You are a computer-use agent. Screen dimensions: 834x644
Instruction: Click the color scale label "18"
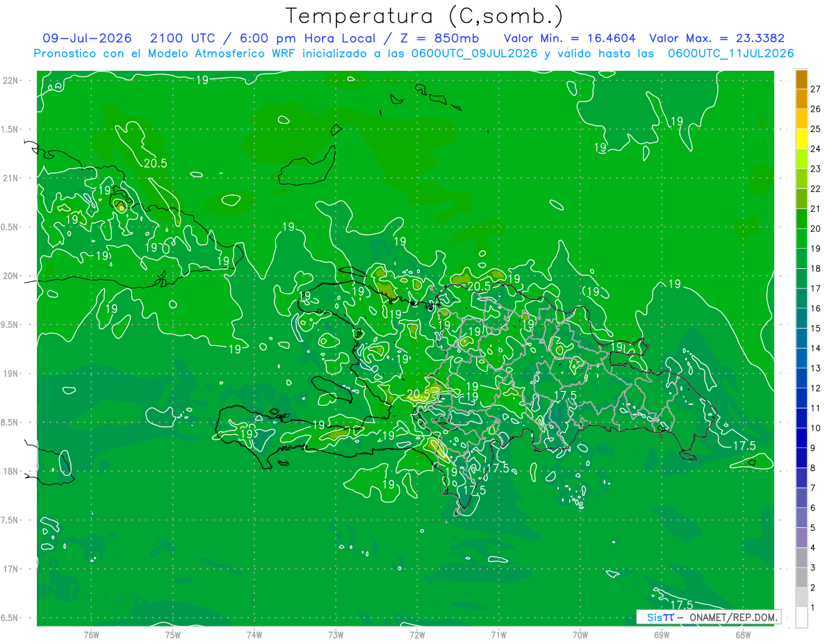tap(816, 269)
